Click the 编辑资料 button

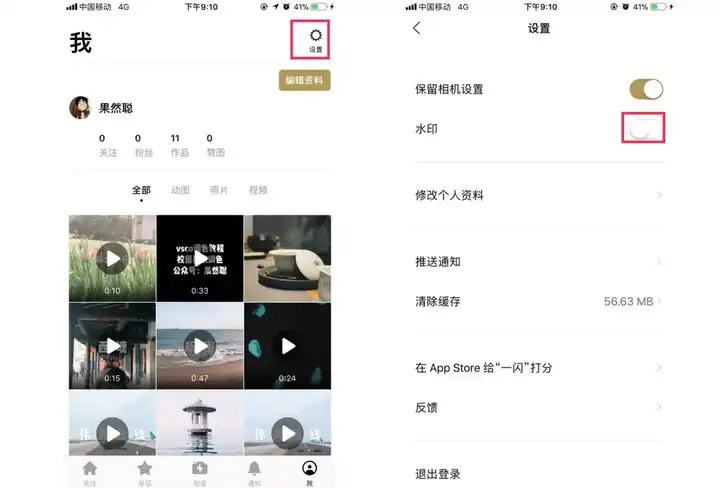pos(304,80)
